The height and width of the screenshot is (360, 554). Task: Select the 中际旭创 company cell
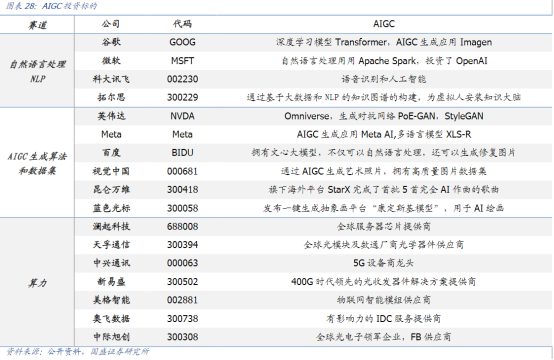coord(111,337)
